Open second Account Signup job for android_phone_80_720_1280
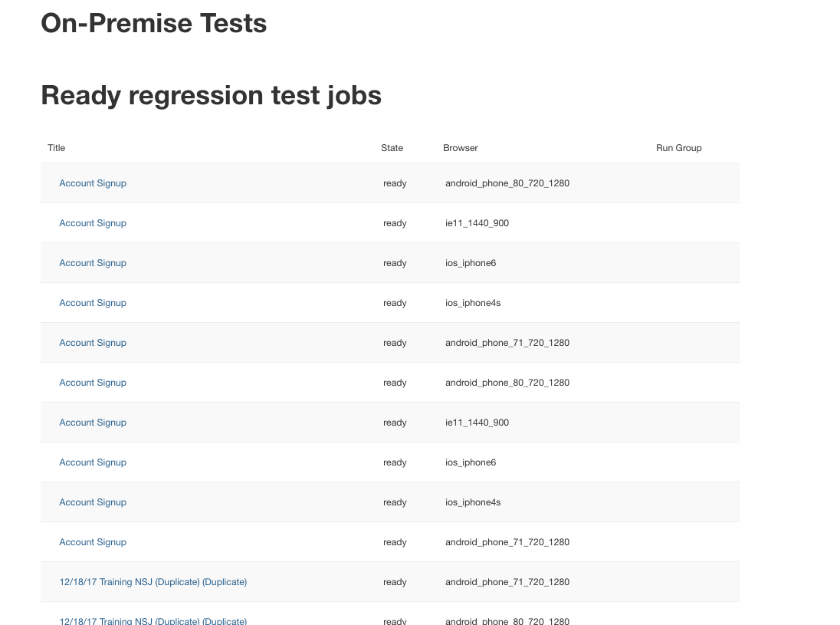 click(x=93, y=383)
